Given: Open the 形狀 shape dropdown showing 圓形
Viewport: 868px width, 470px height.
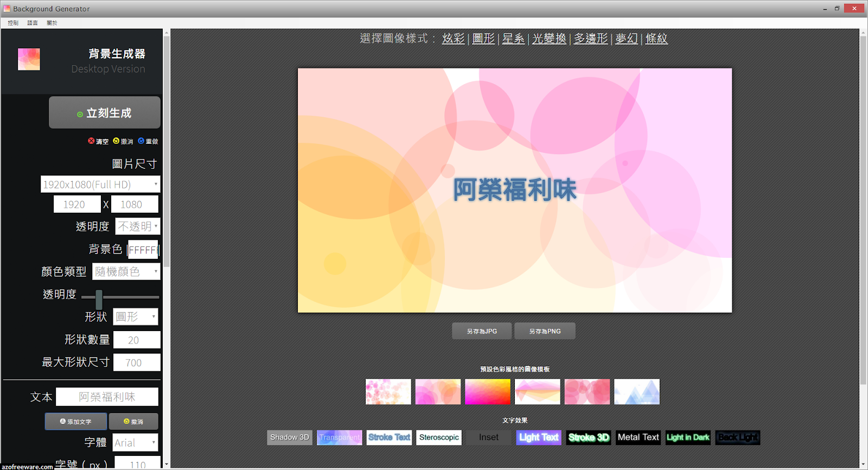Looking at the screenshot, I should click(136, 316).
